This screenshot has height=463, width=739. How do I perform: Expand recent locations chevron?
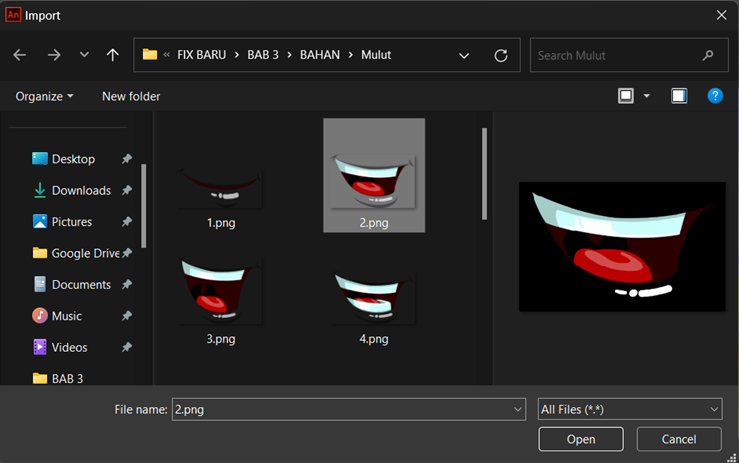(x=84, y=55)
